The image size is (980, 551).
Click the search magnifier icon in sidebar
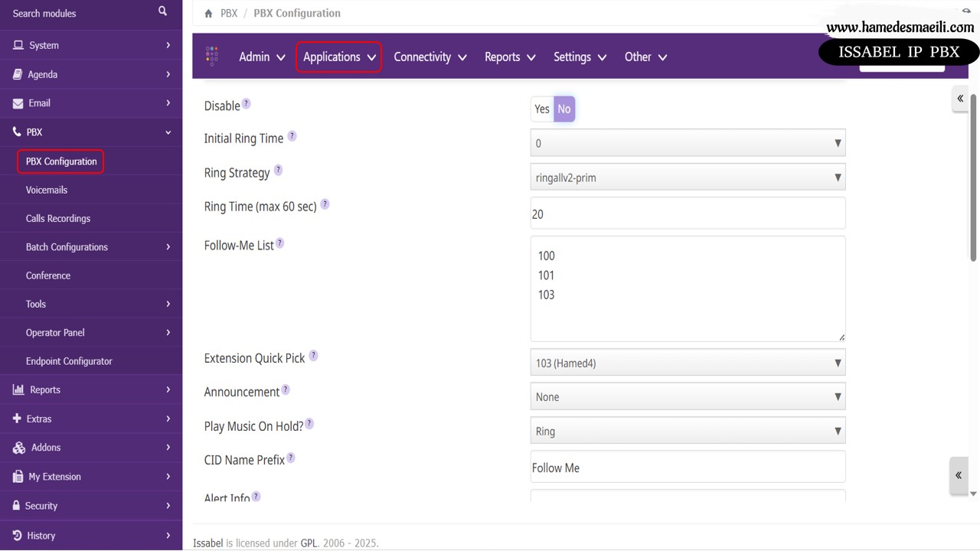[x=162, y=11]
